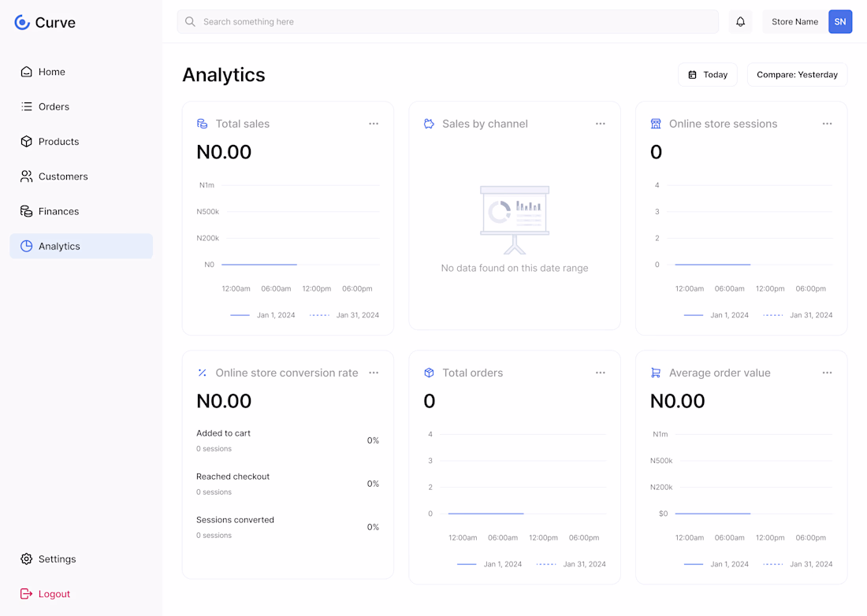Click the 'Sessions converted' row label
The width and height of the screenshot is (867, 616).
[235, 520]
